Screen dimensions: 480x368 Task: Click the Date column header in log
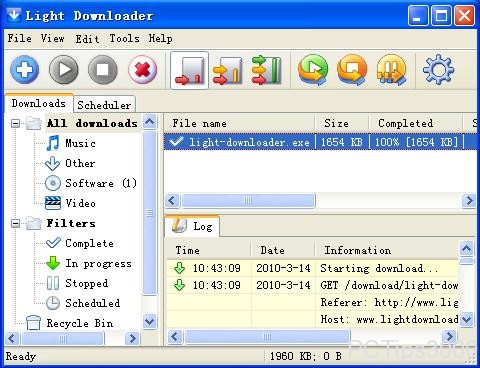pyautogui.click(x=283, y=250)
